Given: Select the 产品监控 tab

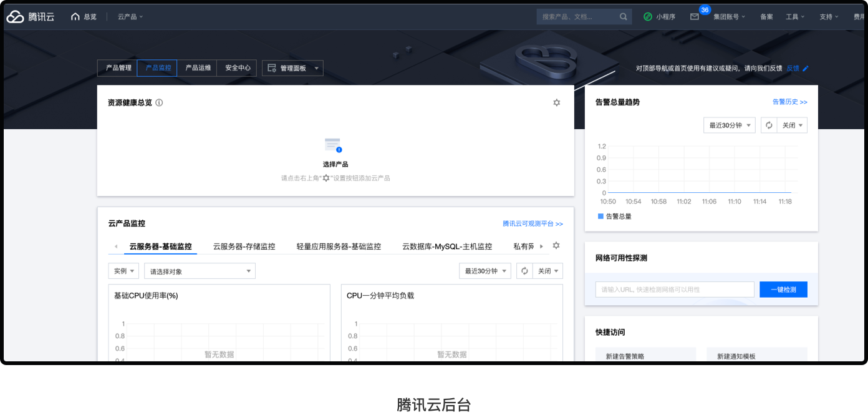Looking at the screenshot, I should 157,68.
